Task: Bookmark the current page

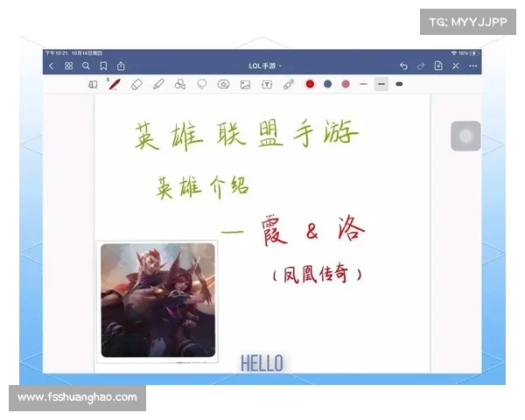Action: [x=103, y=66]
